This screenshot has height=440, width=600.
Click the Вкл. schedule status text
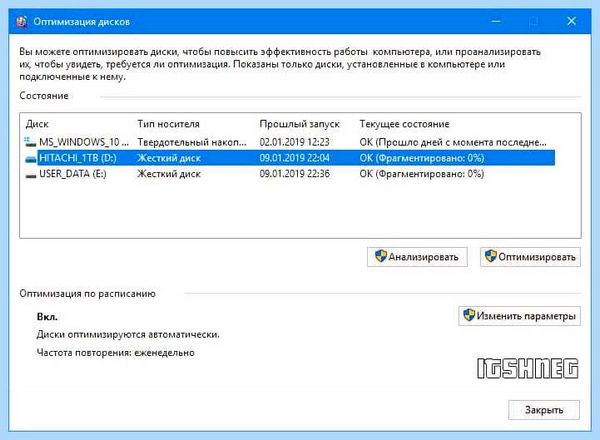click(x=47, y=317)
